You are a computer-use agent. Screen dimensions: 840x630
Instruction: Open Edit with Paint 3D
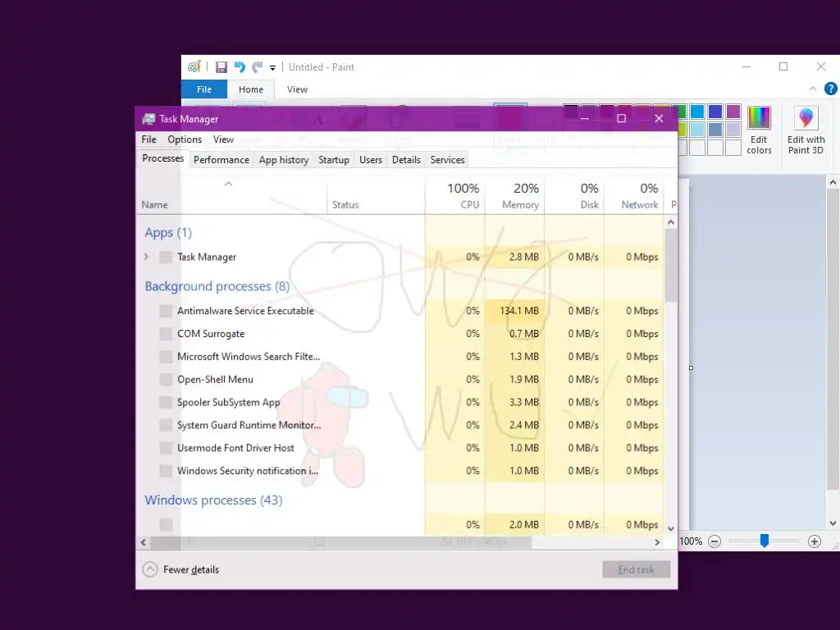[806, 130]
